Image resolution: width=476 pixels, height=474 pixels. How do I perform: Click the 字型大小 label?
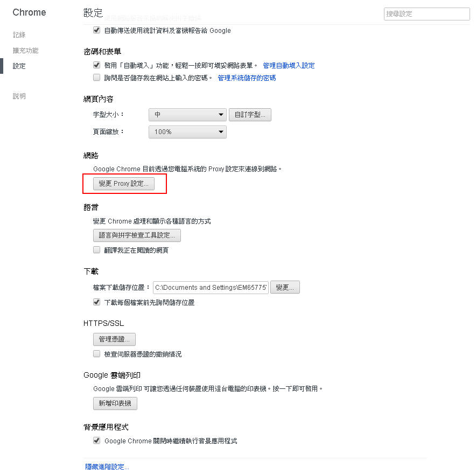[108, 115]
